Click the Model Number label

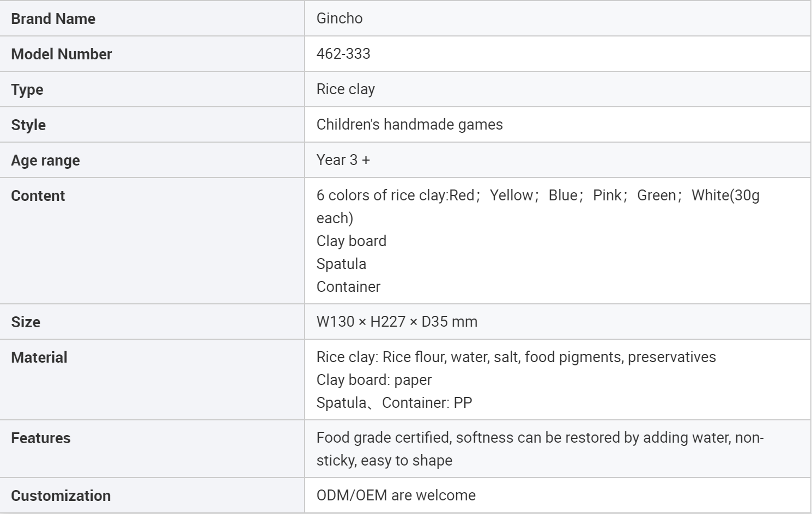pyautogui.click(x=62, y=54)
